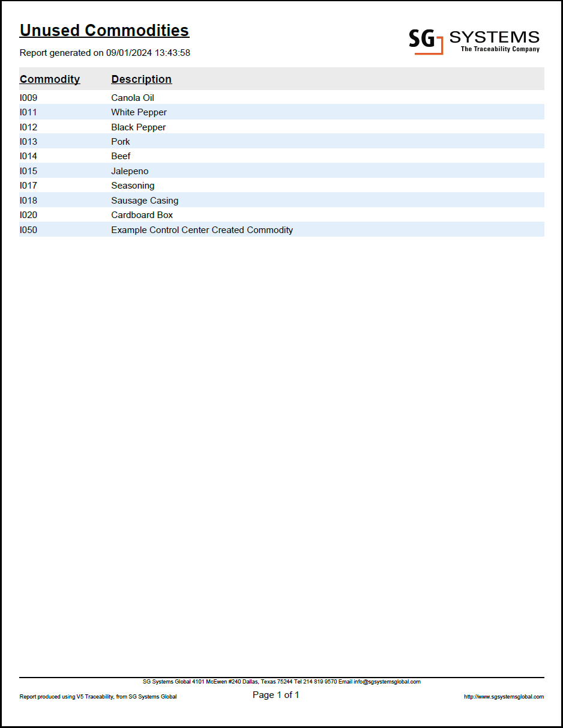This screenshot has width=563, height=728.
Task: Select the Sausage Casing row
Action: point(144,200)
